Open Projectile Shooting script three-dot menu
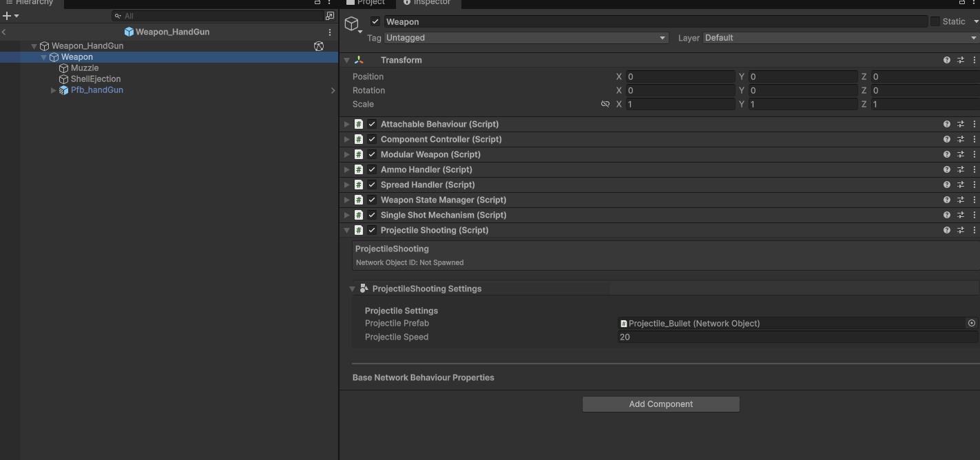The height and width of the screenshot is (460, 980). [x=974, y=230]
